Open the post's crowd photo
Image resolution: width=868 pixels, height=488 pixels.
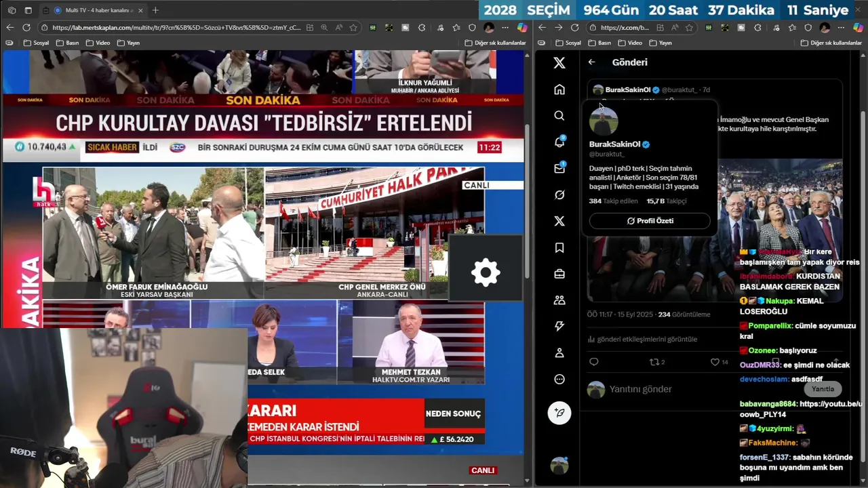pyautogui.click(x=715, y=230)
